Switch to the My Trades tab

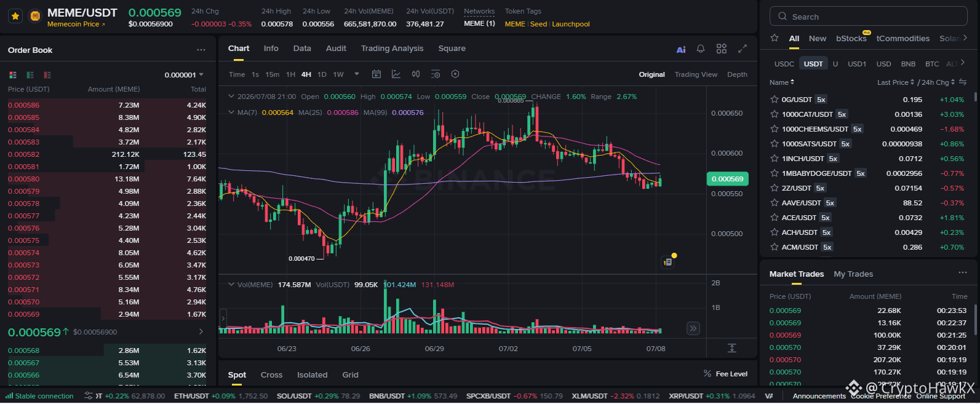pos(853,274)
